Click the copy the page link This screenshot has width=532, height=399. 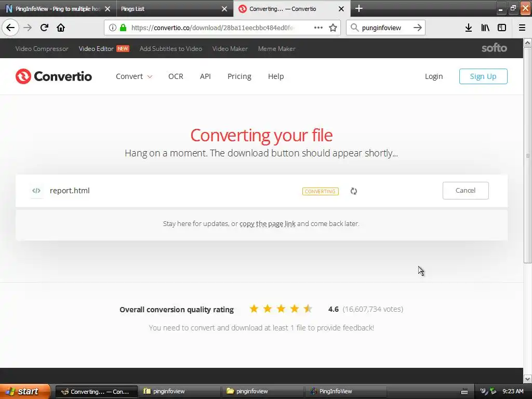[x=268, y=223]
